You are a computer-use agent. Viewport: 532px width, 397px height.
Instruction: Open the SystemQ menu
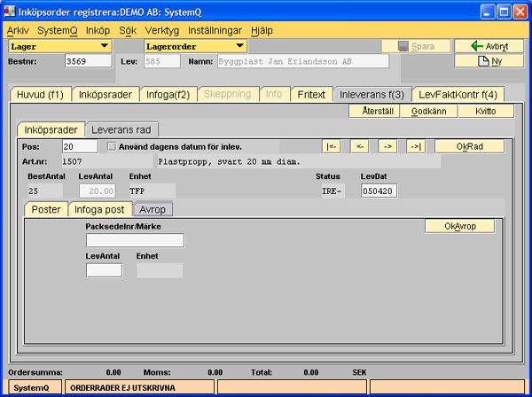point(58,30)
